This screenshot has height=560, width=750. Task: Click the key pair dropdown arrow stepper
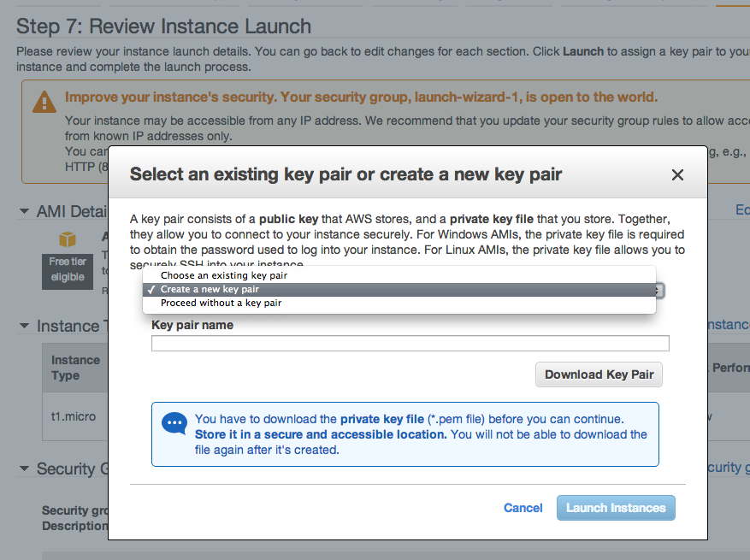pyautogui.click(x=658, y=291)
